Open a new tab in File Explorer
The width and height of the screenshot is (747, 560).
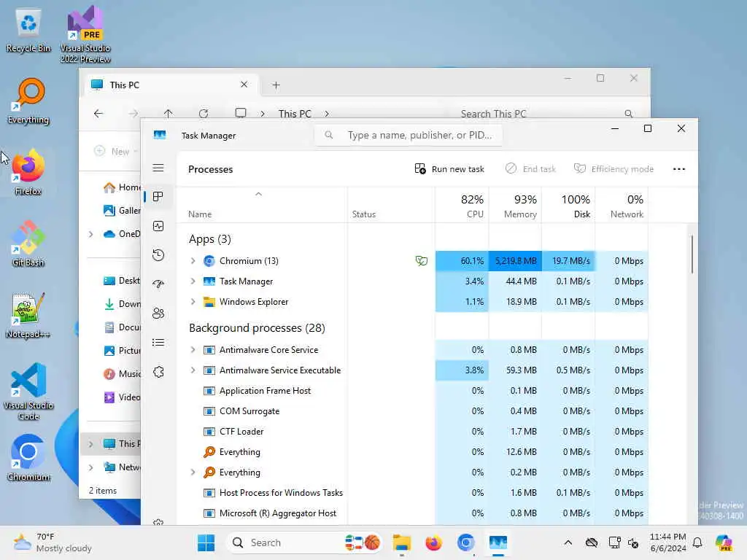pos(276,85)
